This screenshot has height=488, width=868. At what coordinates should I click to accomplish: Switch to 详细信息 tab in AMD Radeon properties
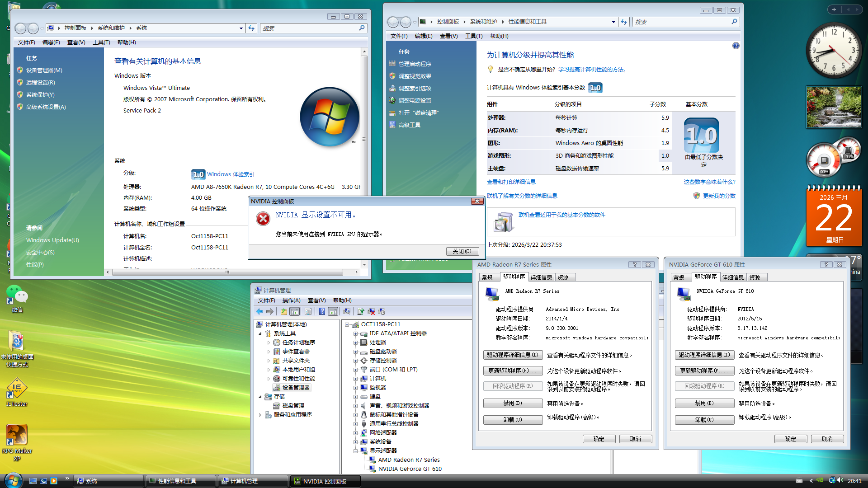coord(541,277)
